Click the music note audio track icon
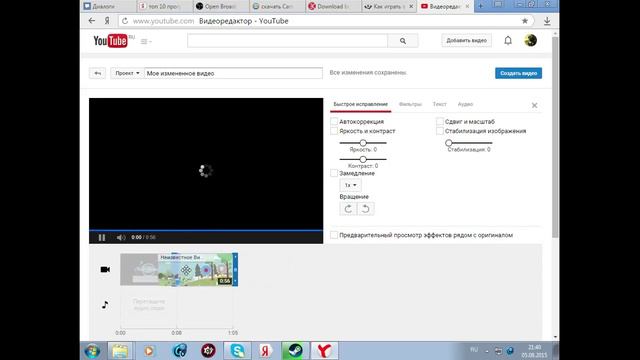Image resolution: width=640 pixels, height=360 pixels. tap(105, 304)
